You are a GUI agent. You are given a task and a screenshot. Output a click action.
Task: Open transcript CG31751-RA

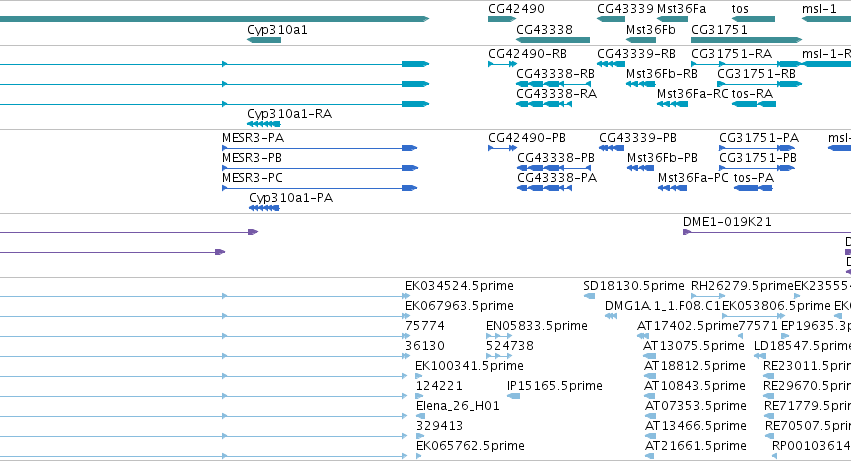[x=732, y=54]
